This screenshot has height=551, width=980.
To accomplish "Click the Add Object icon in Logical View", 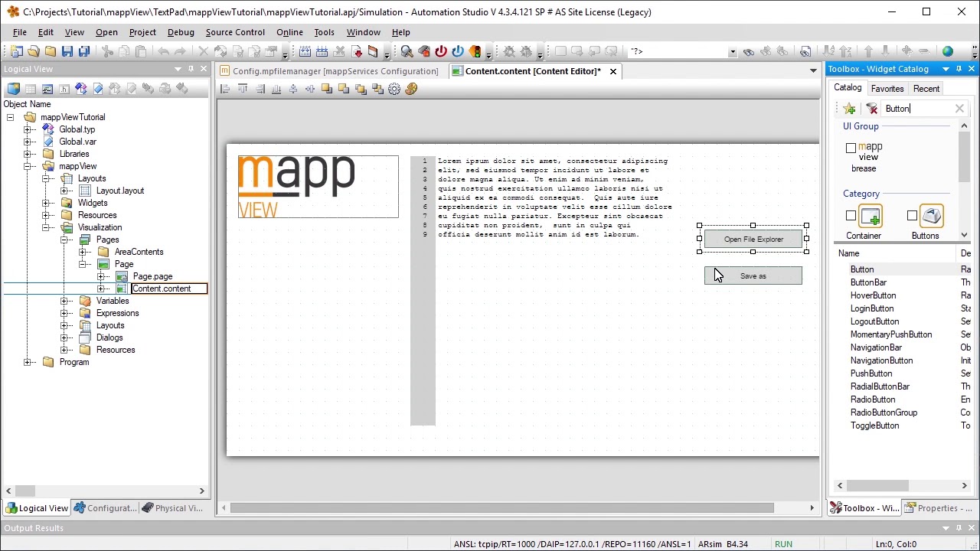I will click(x=13, y=89).
